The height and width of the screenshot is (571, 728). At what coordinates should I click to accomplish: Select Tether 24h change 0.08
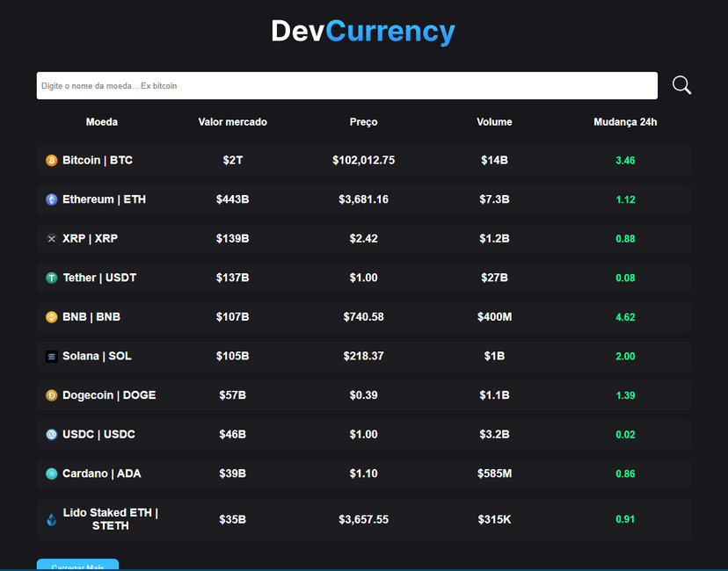click(625, 278)
